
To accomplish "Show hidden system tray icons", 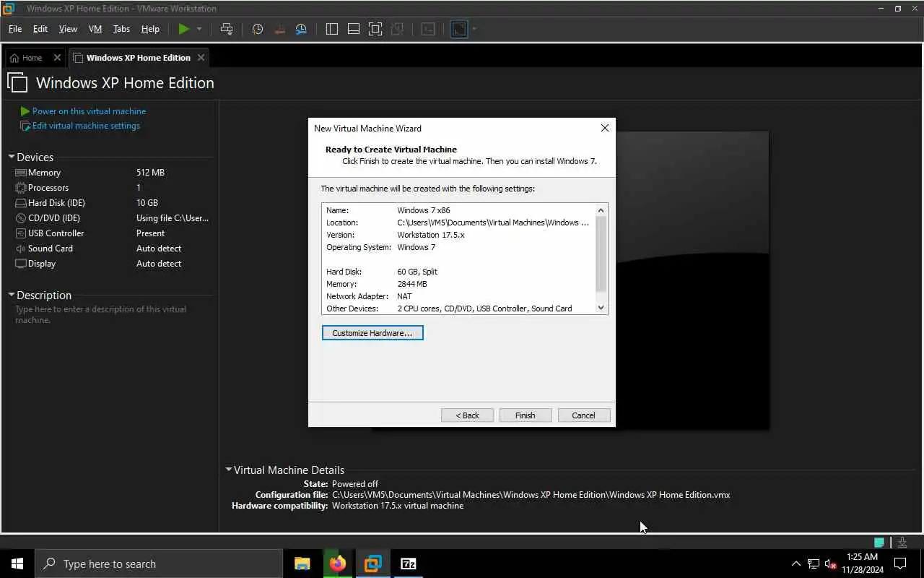I will coord(796,564).
